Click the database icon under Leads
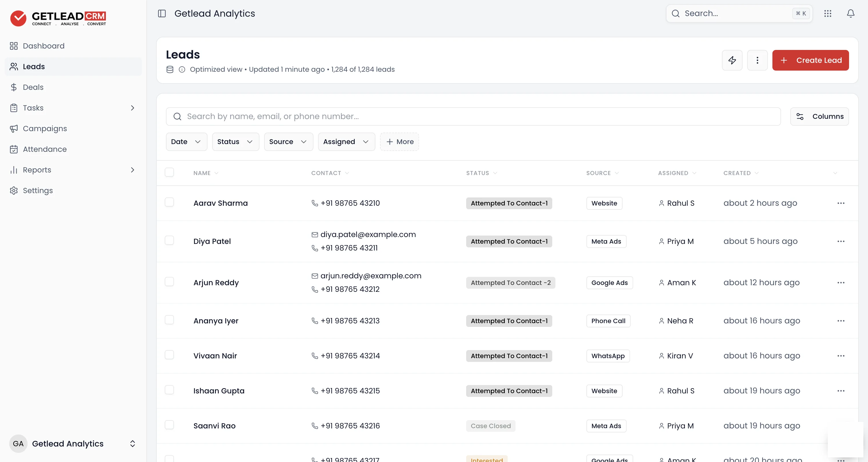This screenshot has width=868, height=462. coord(170,69)
